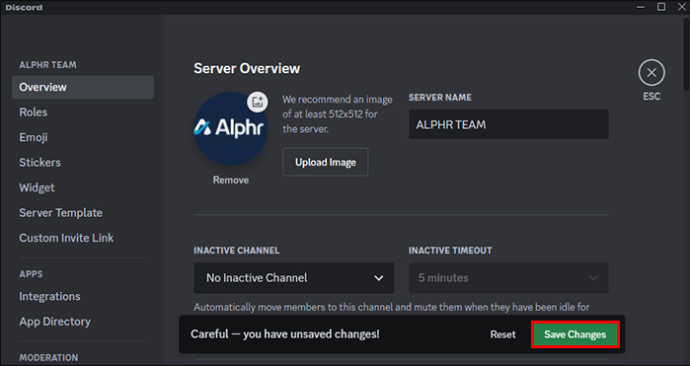690x366 pixels.
Task: Close settings with the ESC circle icon
Action: pos(651,73)
